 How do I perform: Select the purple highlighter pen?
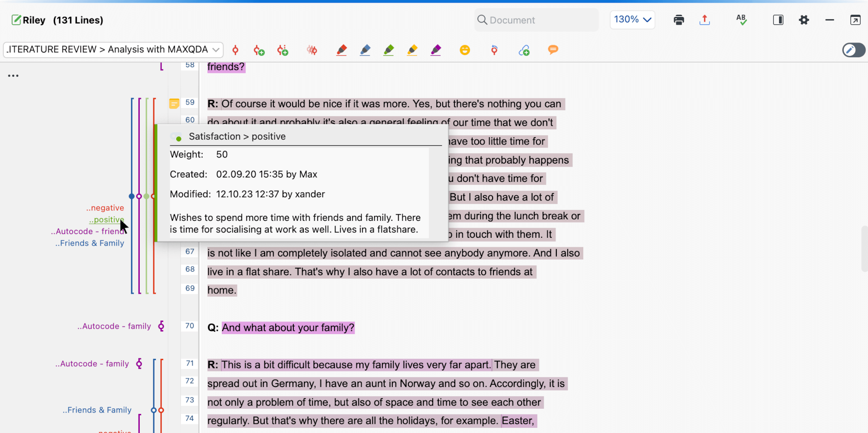436,50
